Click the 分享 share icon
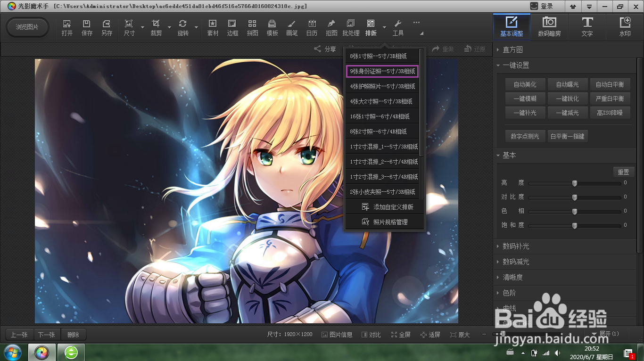 325,49
